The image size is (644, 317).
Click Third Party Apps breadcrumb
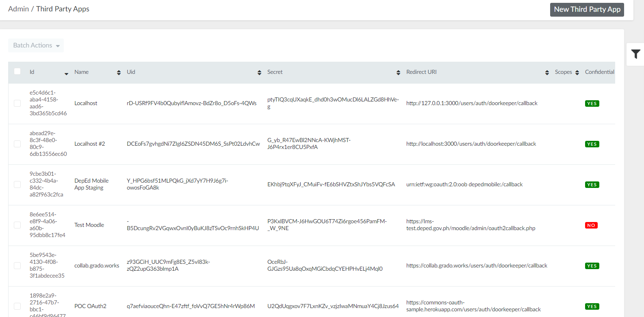(63, 9)
